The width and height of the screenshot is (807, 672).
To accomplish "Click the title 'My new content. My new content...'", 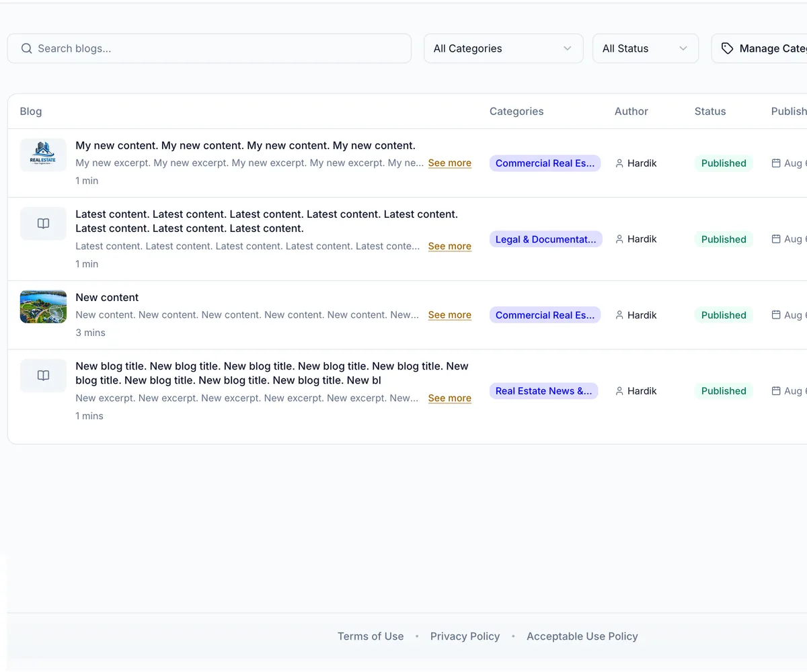I will click(x=245, y=146).
